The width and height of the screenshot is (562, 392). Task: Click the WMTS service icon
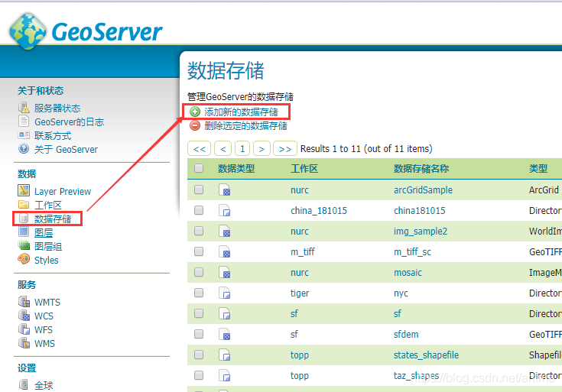click(x=24, y=302)
